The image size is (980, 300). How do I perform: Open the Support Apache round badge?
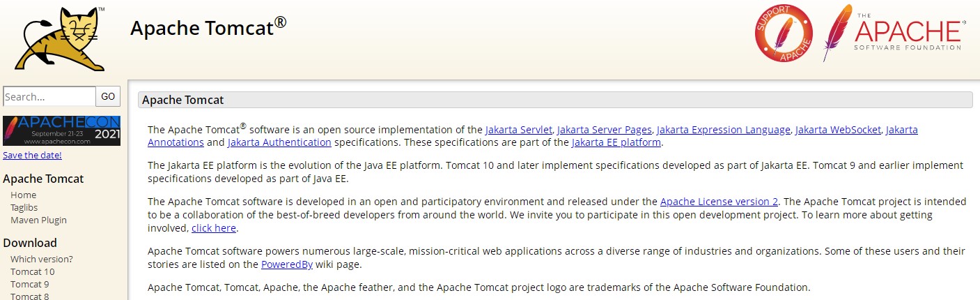(784, 32)
